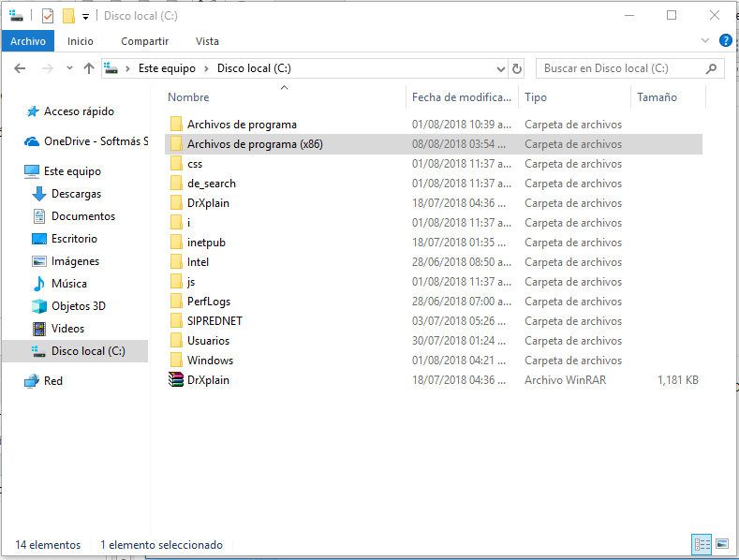Expand the ribbon using the chevron
The width and height of the screenshot is (739, 560).
706,41
